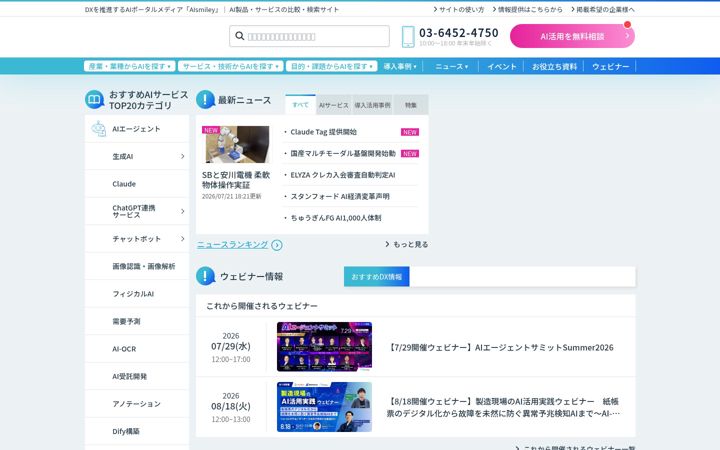Open SBと安川電機 柔軟物体操作実証 headline

(x=236, y=180)
